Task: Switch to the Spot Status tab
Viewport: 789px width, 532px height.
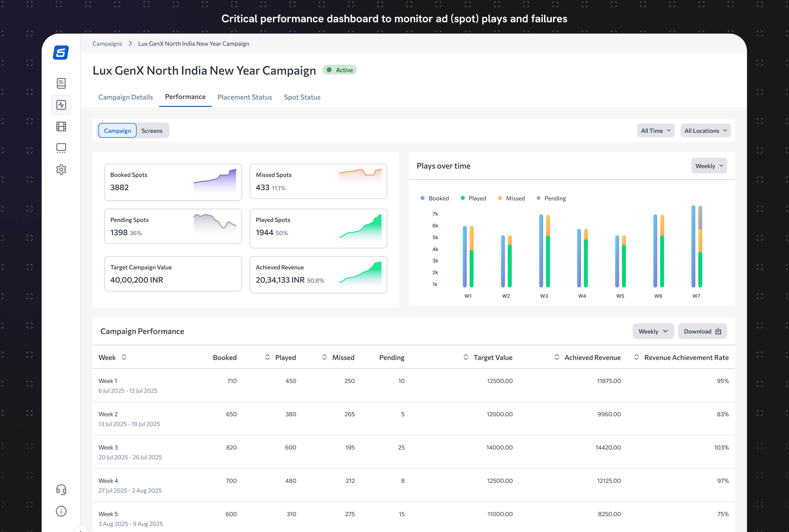Action: [x=302, y=97]
